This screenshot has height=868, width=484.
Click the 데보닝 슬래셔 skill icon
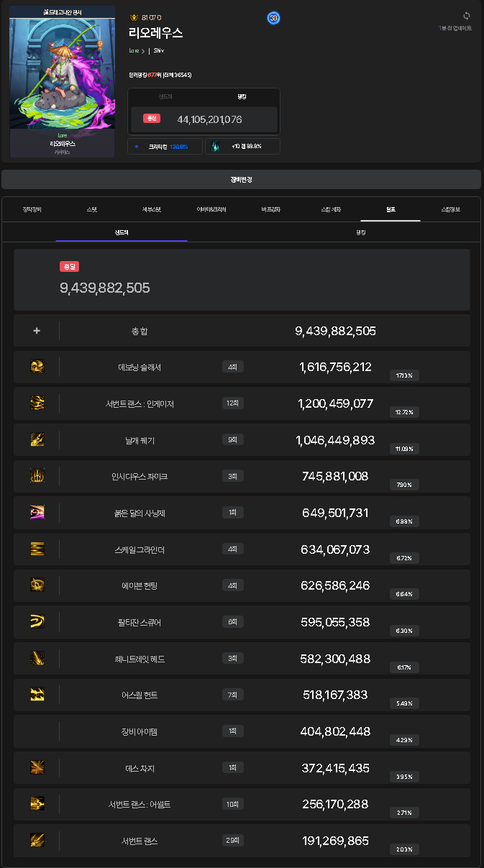37,367
